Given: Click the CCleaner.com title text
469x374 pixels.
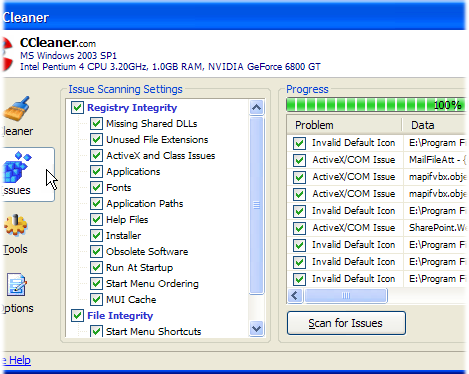Looking at the screenshot, I should [x=58, y=43].
